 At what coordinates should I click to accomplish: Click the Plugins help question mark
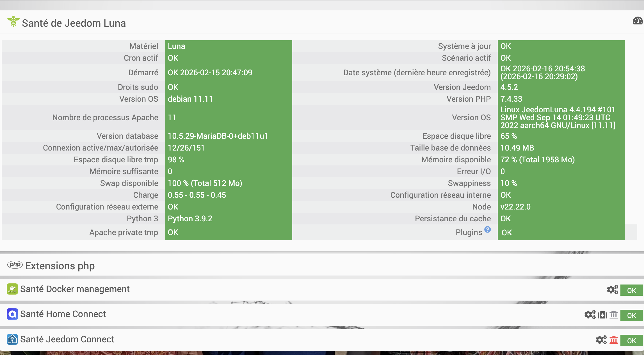coord(488,229)
